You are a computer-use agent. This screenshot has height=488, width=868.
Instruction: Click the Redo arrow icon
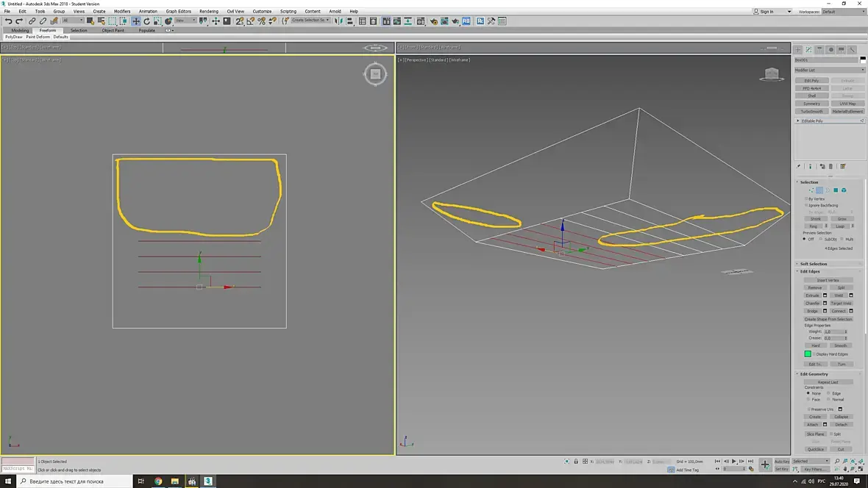coord(19,21)
